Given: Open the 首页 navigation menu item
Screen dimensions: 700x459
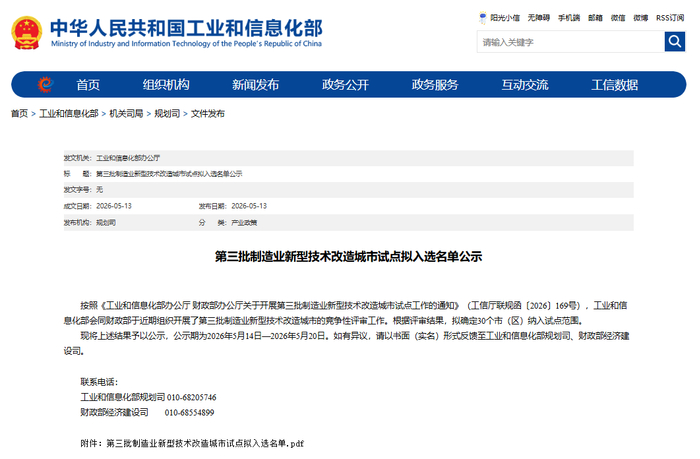Looking at the screenshot, I should (88, 85).
